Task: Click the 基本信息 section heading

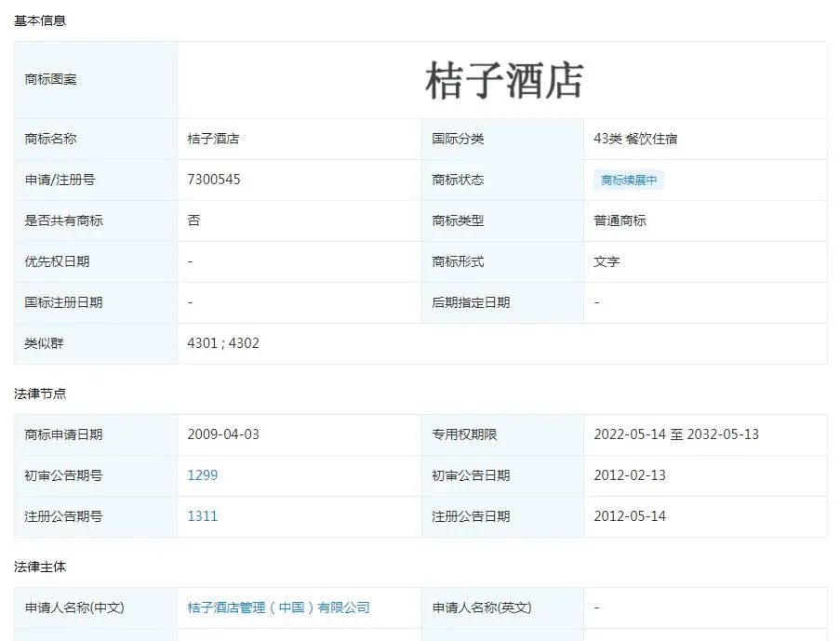Action: coord(40,20)
